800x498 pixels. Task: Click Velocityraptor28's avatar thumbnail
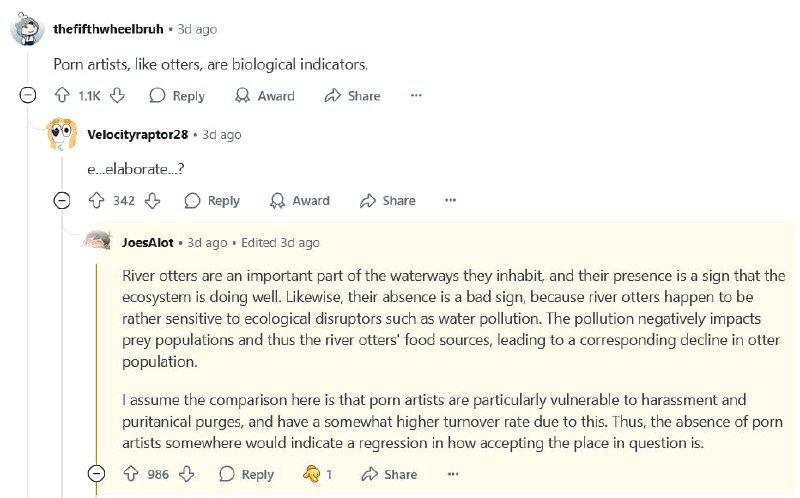click(x=62, y=134)
